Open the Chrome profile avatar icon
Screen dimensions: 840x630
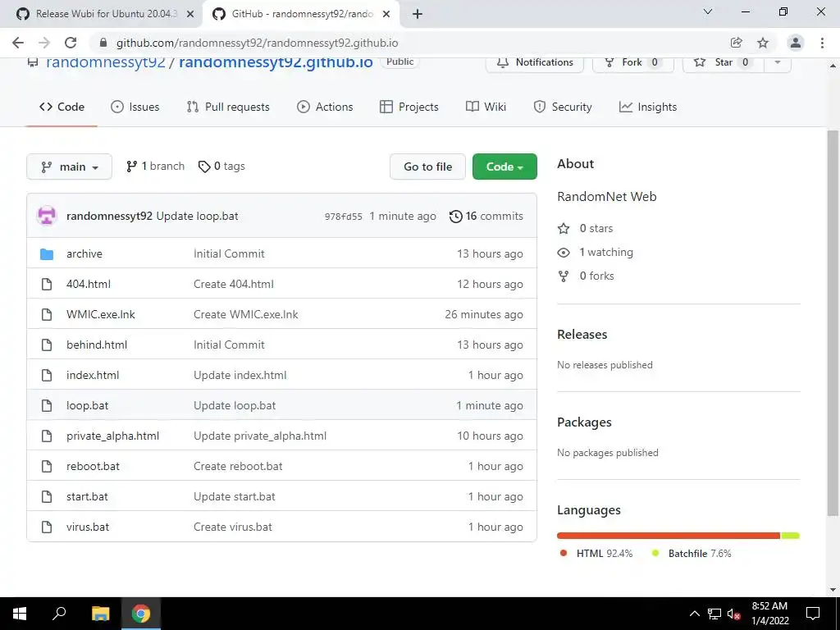point(796,43)
